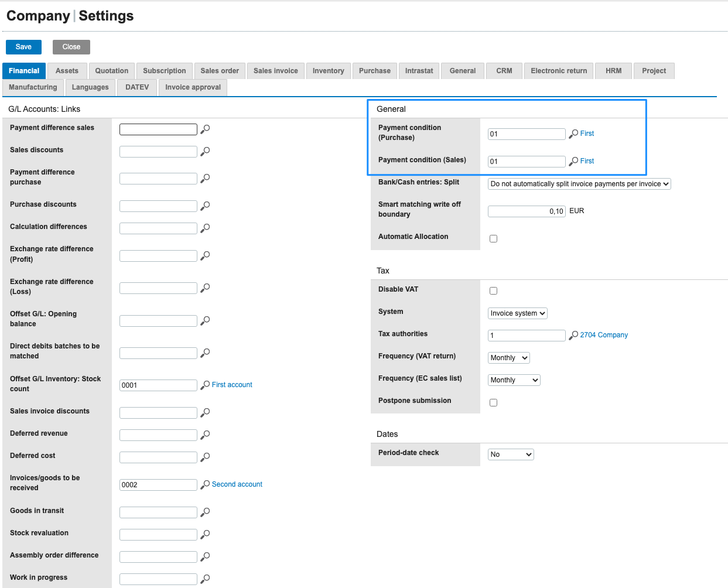
Task: Open the General tab
Action: click(x=463, y=71)
